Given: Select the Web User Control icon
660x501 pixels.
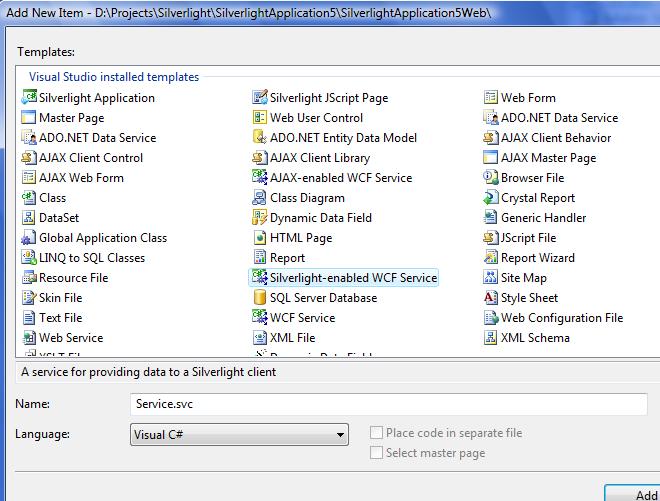Looking at the screenshot, I should [260, 117].
